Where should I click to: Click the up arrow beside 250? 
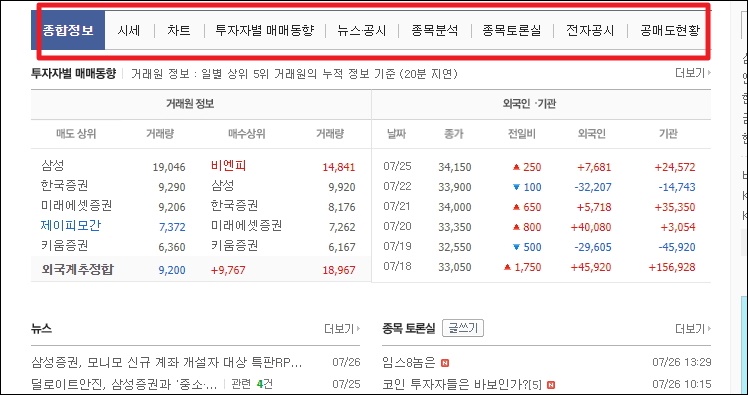point(516,167)
